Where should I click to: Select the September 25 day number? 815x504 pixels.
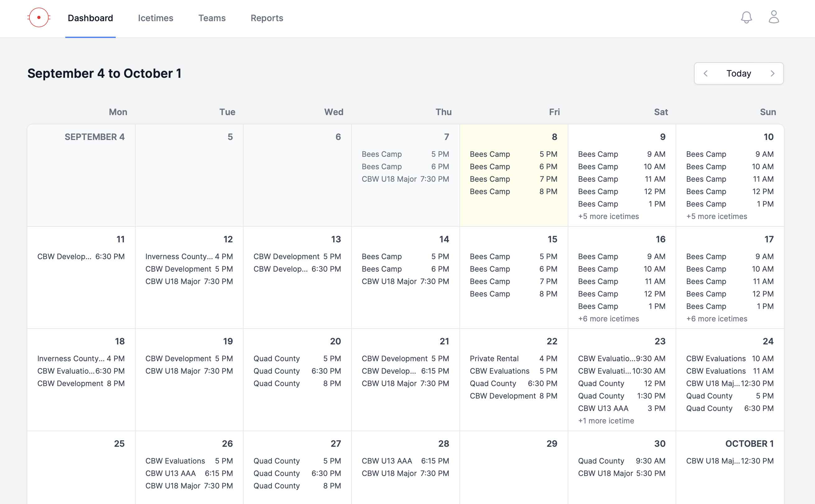[x=119, y=443]
